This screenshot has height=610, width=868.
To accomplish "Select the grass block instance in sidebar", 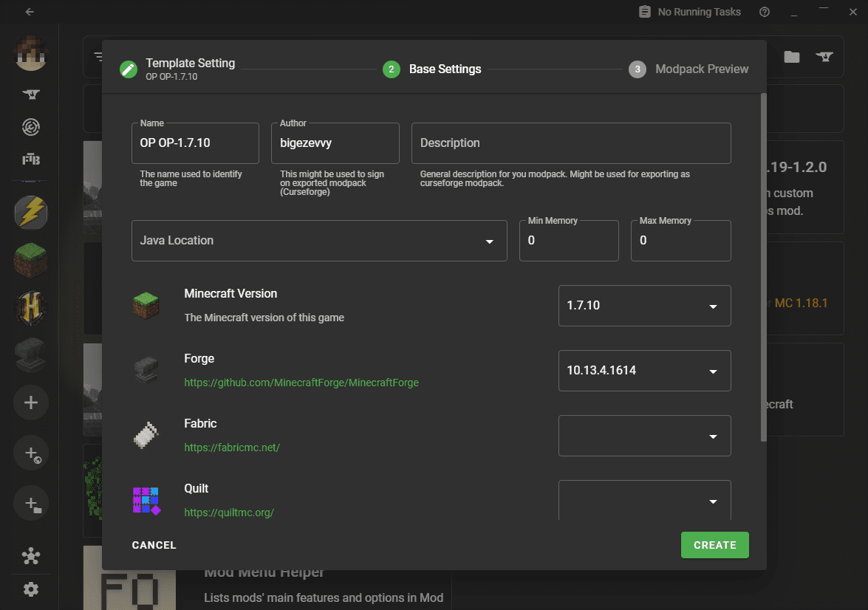I will [x=31, y=260].
